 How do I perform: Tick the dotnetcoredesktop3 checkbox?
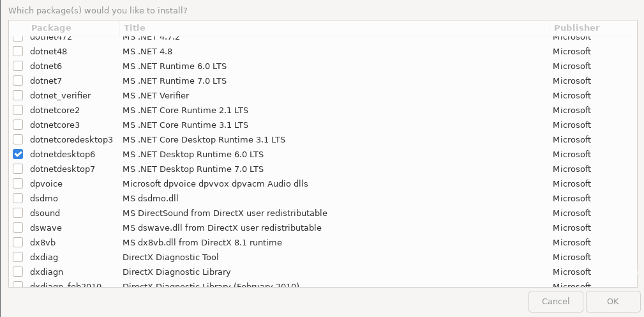pos(18,139)
